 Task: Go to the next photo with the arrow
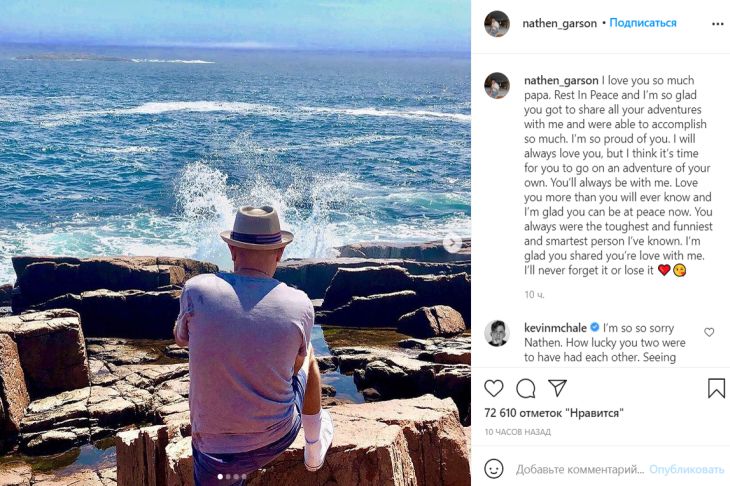pyautogui.click(x=453, y=243)
